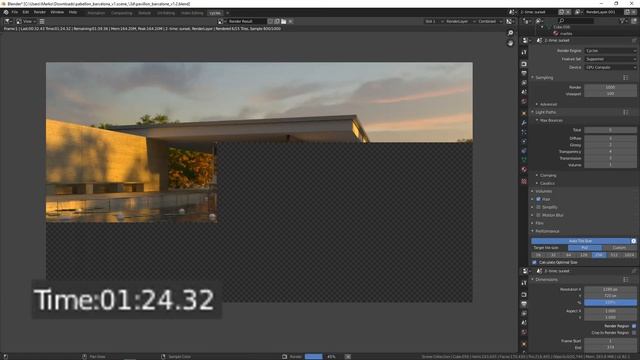Image resolution: width=640 pixels, height=360 pixels.
Task: Collapse the Performance panel
Action: pyautogui.click(x=547, y=231)
